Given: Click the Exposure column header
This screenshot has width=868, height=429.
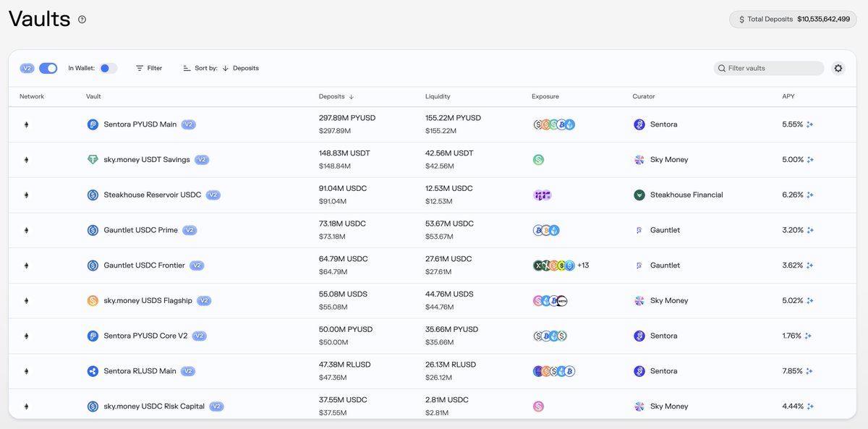Looking at the screenshot, I should [x=545, y=96].
